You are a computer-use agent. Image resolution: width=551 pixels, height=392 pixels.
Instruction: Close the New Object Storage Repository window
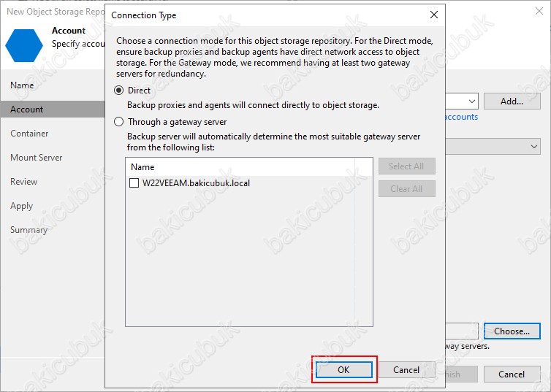click(539, 11)
